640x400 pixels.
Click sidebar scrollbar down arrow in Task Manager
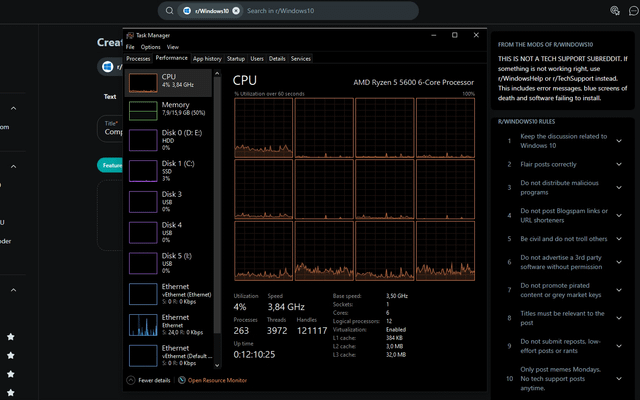pyautogui.click(x=217, y=366)
